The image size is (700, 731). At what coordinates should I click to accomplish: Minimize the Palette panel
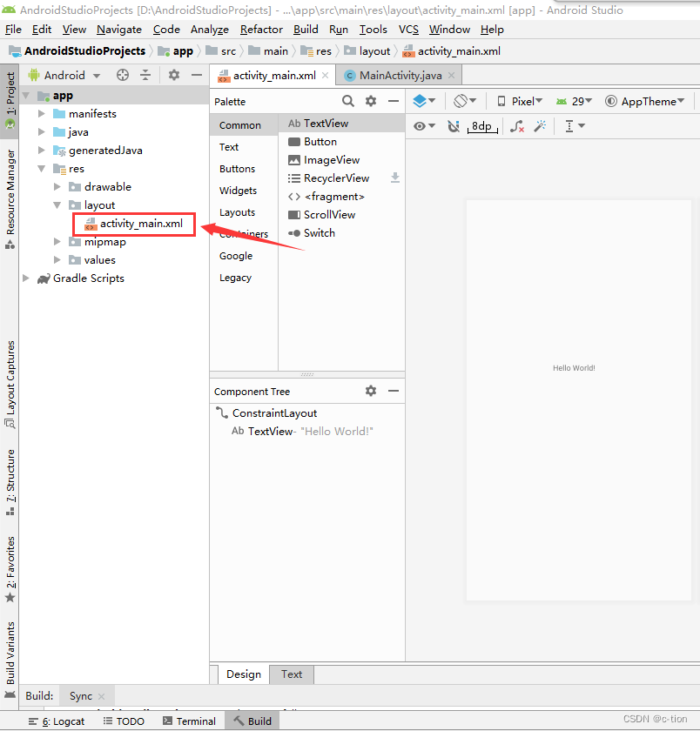pos(394,101)
